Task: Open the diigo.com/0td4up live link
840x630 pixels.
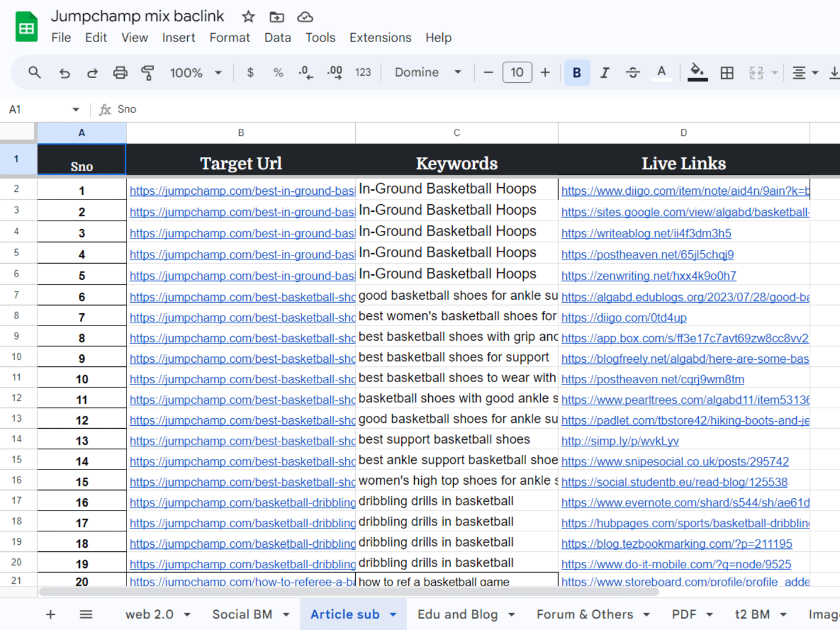Action: click(624, 318)
